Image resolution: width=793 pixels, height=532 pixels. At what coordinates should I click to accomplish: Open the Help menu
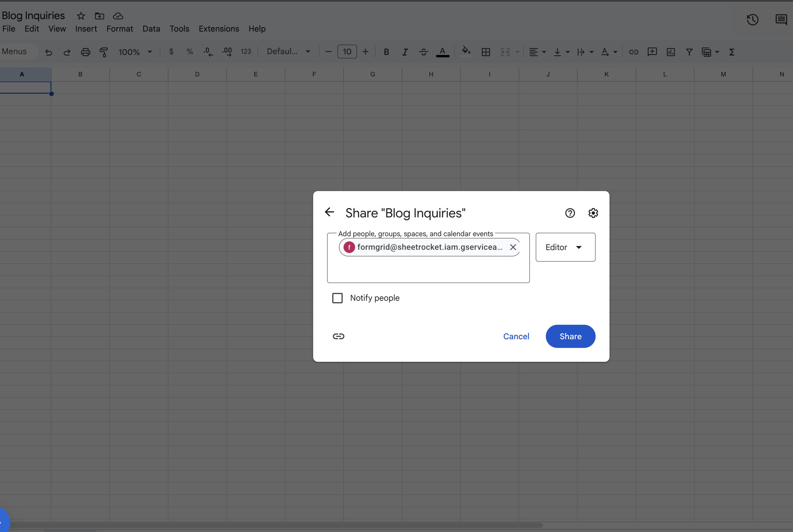pos(257,29)
